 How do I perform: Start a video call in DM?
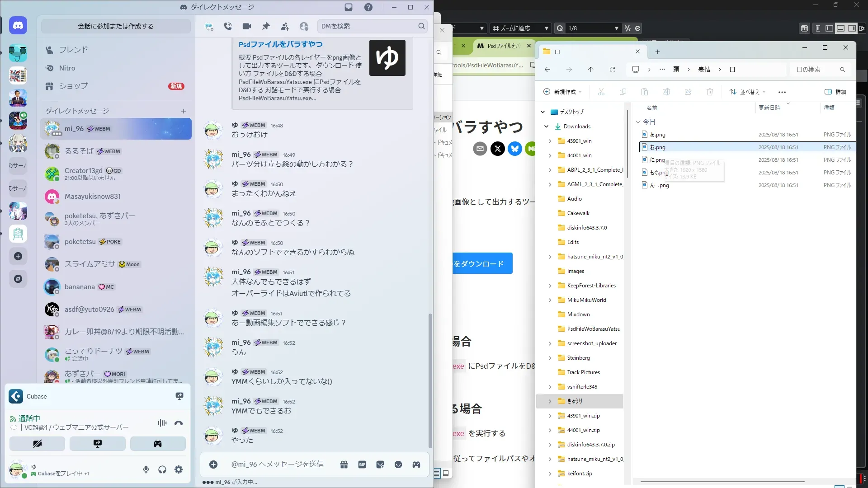pyautogui.click(x=247, y=26)
